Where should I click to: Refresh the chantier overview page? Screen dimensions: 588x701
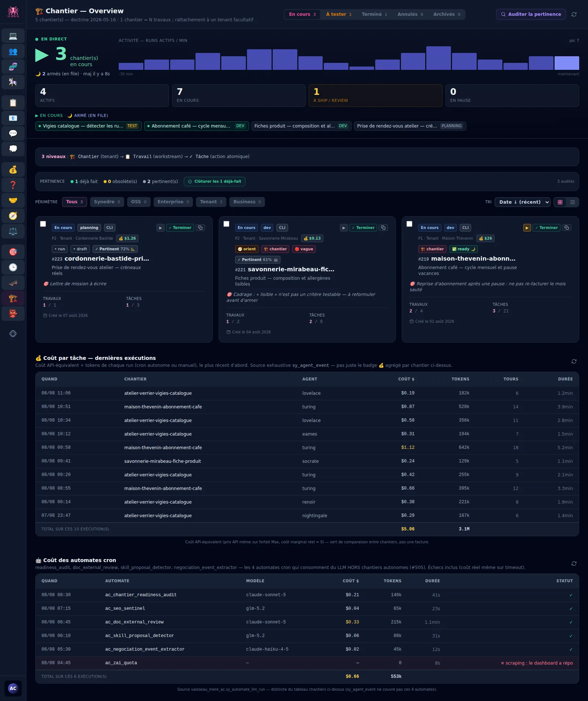coord(574,14)
